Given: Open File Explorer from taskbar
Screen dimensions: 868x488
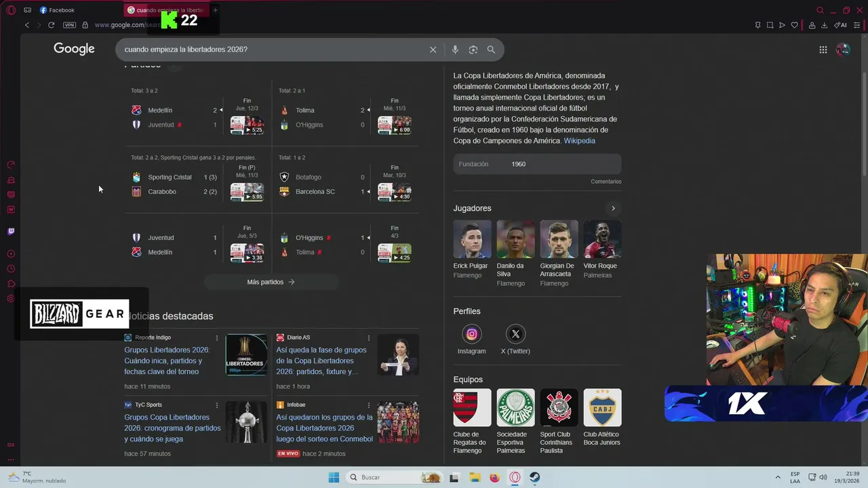Looking at the screenshot, I should [x=474, y=477].
